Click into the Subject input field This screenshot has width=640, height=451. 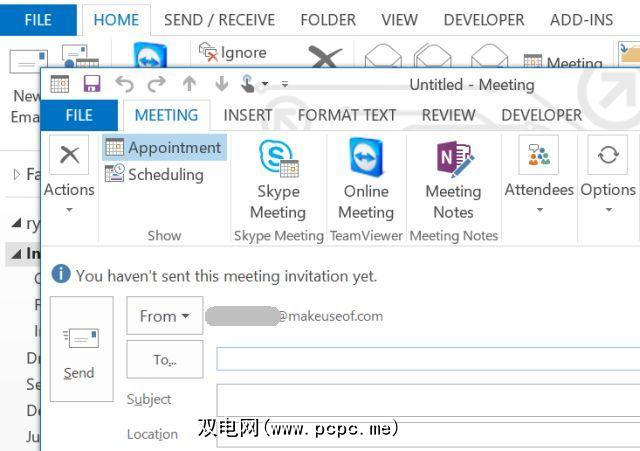(x=428, y=400)
